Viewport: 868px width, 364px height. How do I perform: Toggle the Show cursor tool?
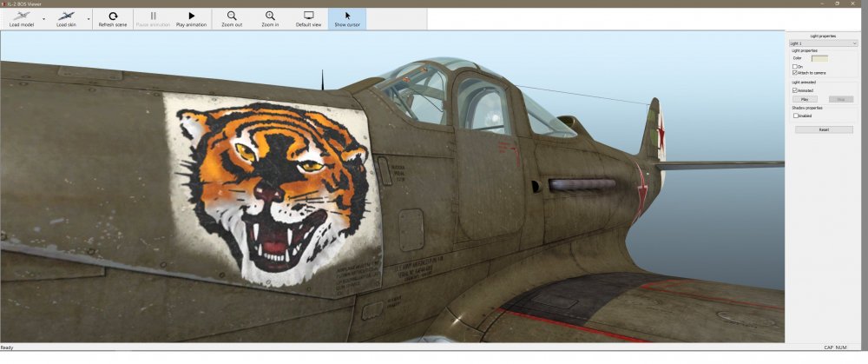click(347, 18)
